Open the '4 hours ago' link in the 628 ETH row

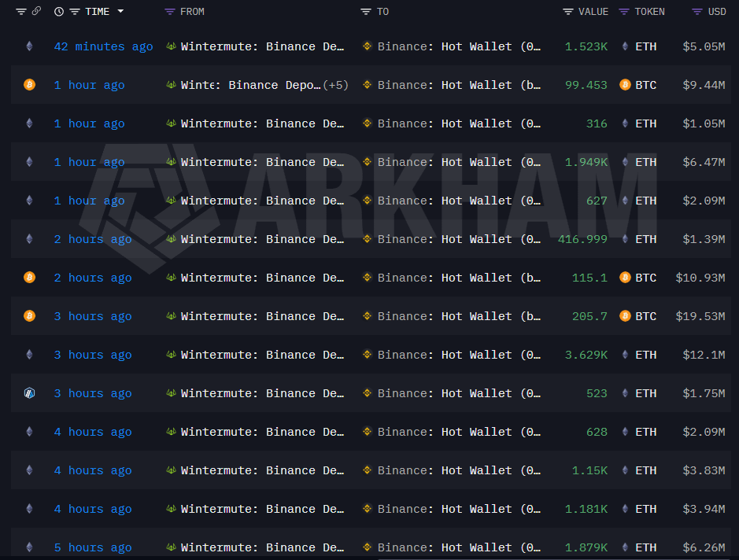pyautogui.click(x=92, y=432)
